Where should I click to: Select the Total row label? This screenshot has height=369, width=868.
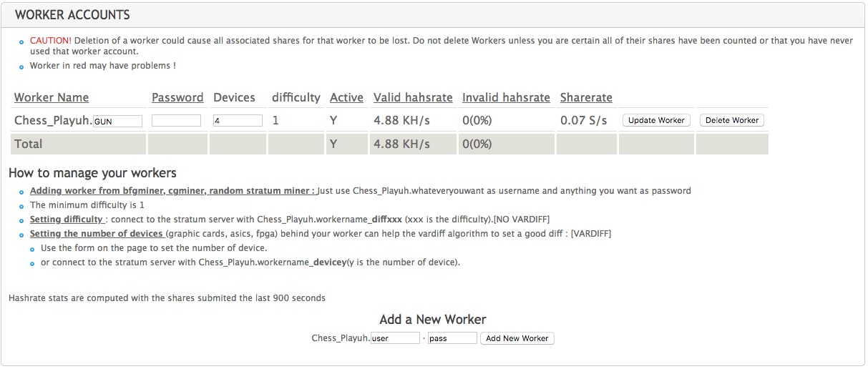[x=29, y=144]
